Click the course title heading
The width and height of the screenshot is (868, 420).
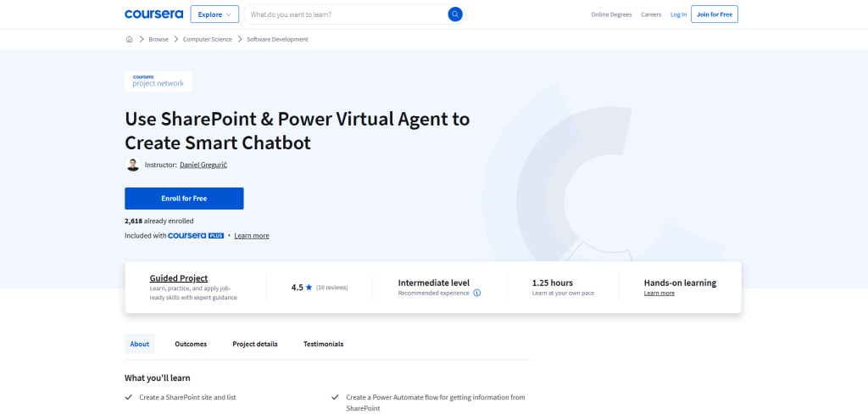pyautogui.click(x=298, y=131)
